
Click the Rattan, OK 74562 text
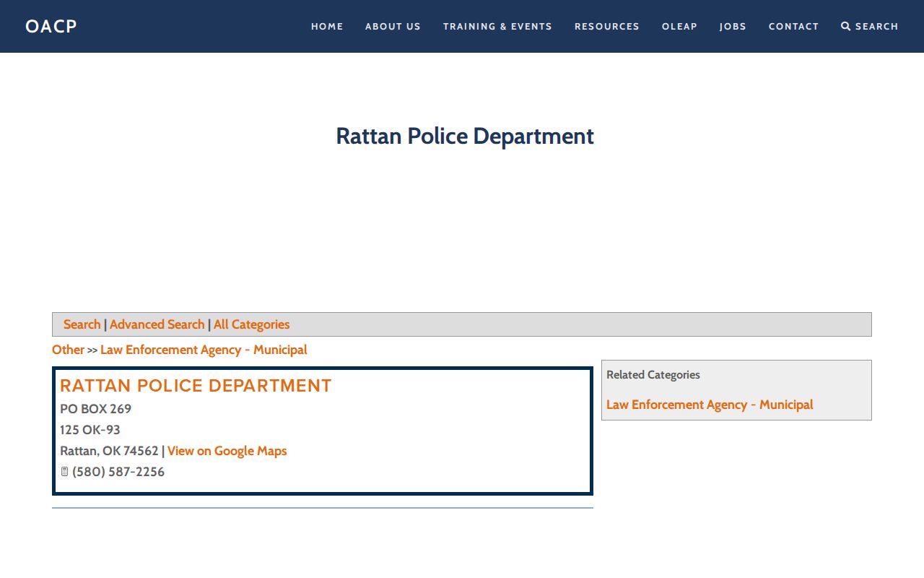pos(109,451)
